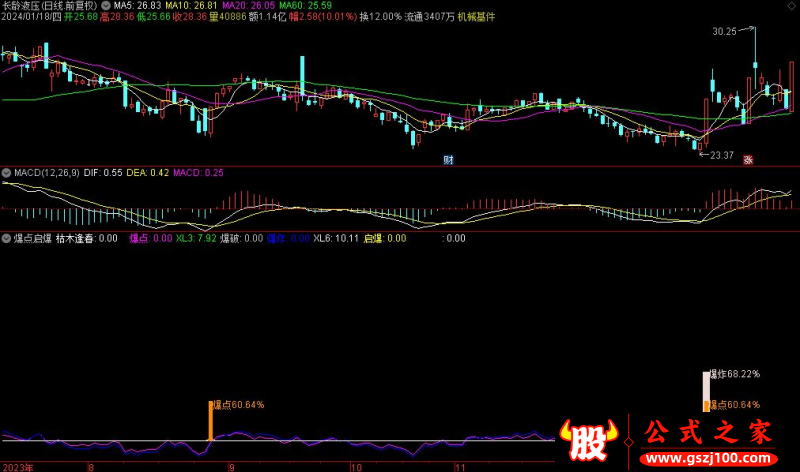Click the 财 finance marker icon
This screenshot has height=472, width=800.
pyautogui.click(x=449, y=159)
